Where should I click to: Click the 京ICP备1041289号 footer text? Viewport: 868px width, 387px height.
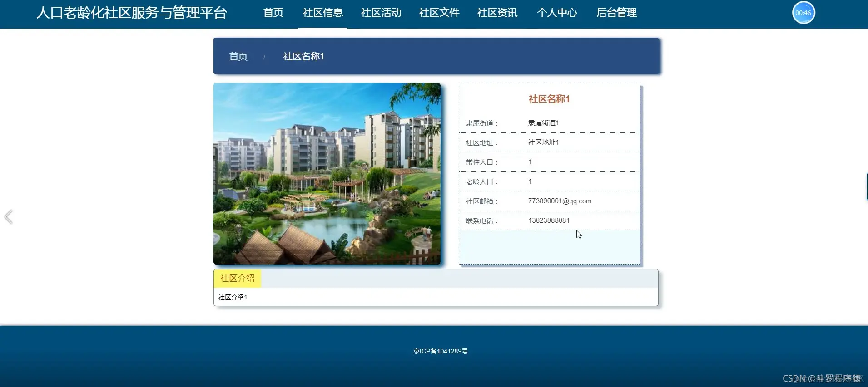pos(441,351)
